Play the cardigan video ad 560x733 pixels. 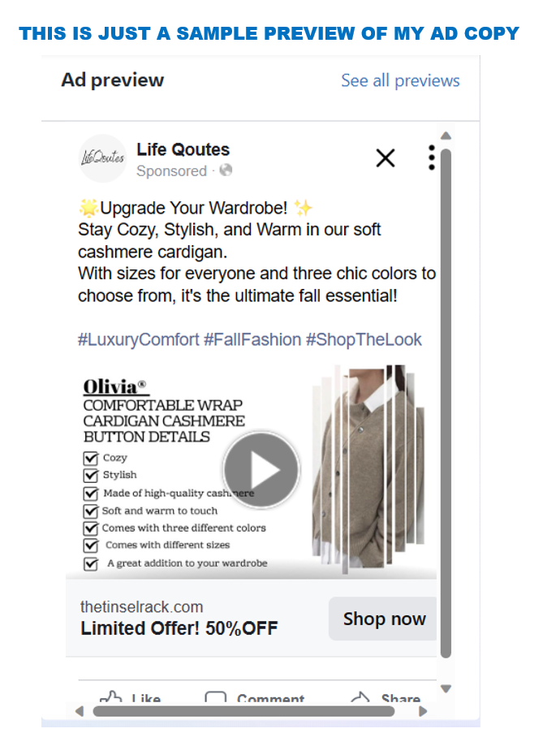(x=261, y=470)
